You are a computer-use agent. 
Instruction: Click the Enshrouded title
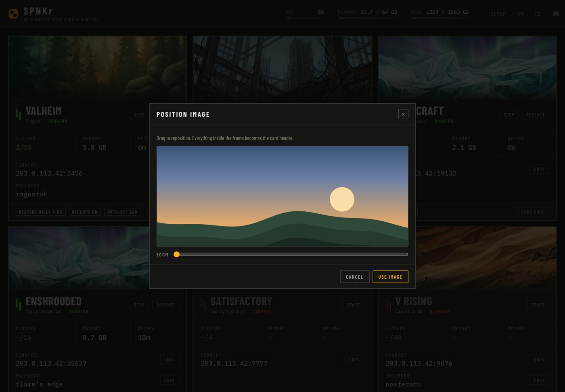(54, 301)
